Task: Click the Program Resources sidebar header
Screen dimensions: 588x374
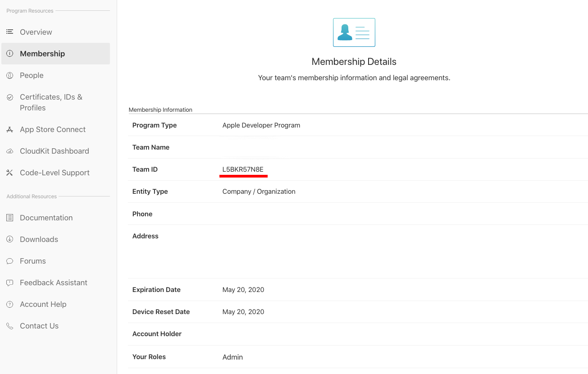Action: coord(30,11)
